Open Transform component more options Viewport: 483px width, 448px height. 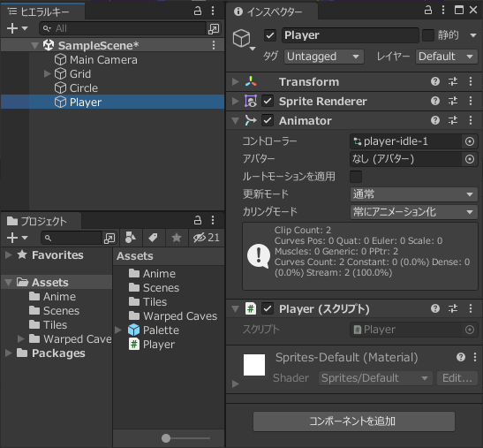tap(471, 81)
